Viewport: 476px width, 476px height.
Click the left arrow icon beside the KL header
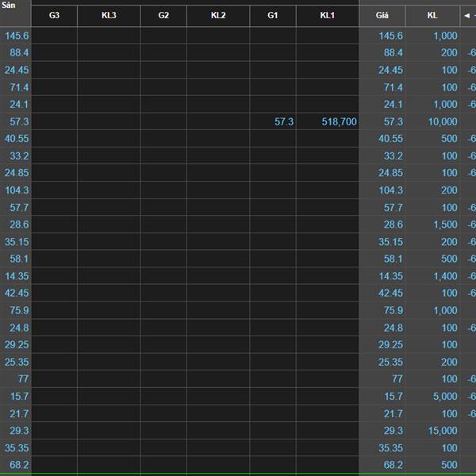(x=466, y=16)
